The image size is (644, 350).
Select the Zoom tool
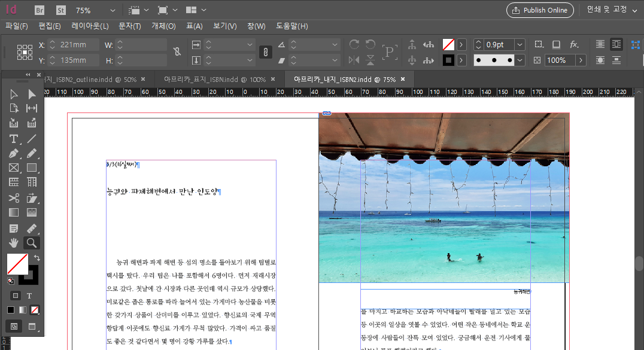click(31, 243)
